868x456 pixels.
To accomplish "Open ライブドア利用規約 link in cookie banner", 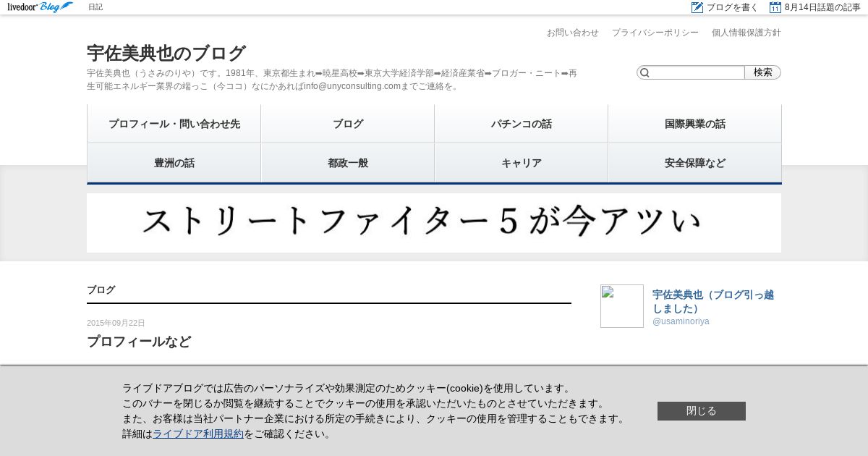I will (198, 434).
